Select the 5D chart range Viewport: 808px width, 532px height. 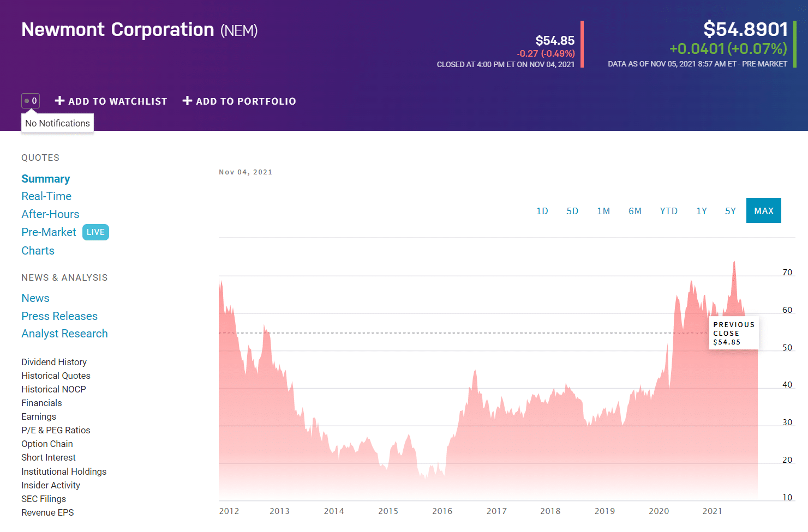pyautogui.click(x=572, y=211)
